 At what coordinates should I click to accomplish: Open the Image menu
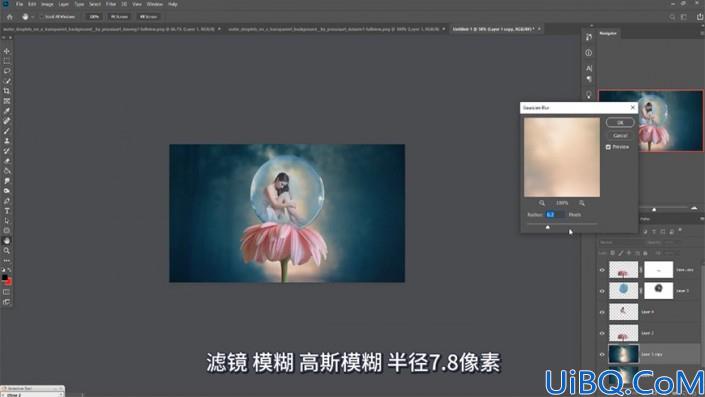point(47,4)
